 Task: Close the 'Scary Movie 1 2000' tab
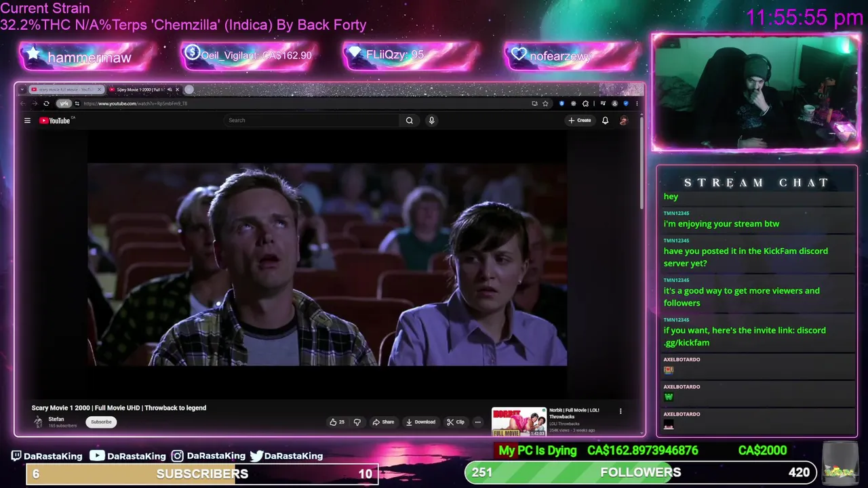[178, 89]
